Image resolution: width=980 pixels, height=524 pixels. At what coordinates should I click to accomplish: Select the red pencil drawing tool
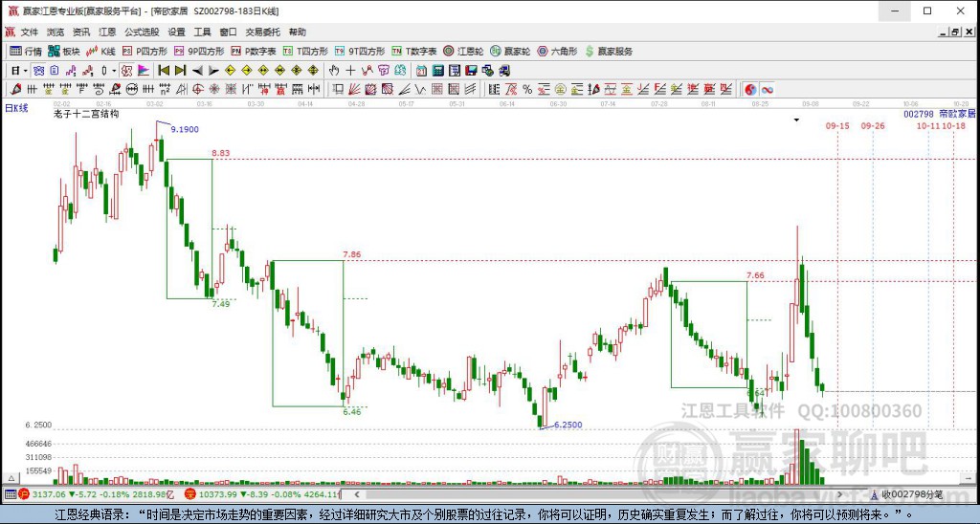(x=15, y=89)
